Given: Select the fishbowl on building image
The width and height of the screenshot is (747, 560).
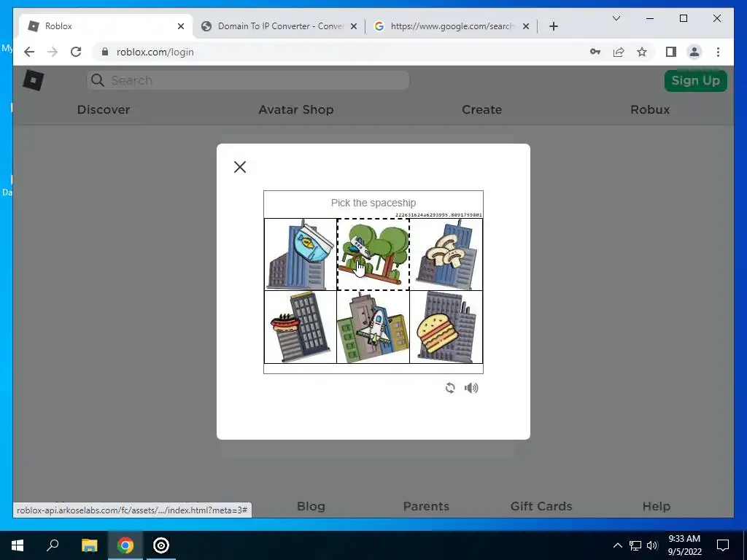Looking at the screenshot, I should (300, 254).
